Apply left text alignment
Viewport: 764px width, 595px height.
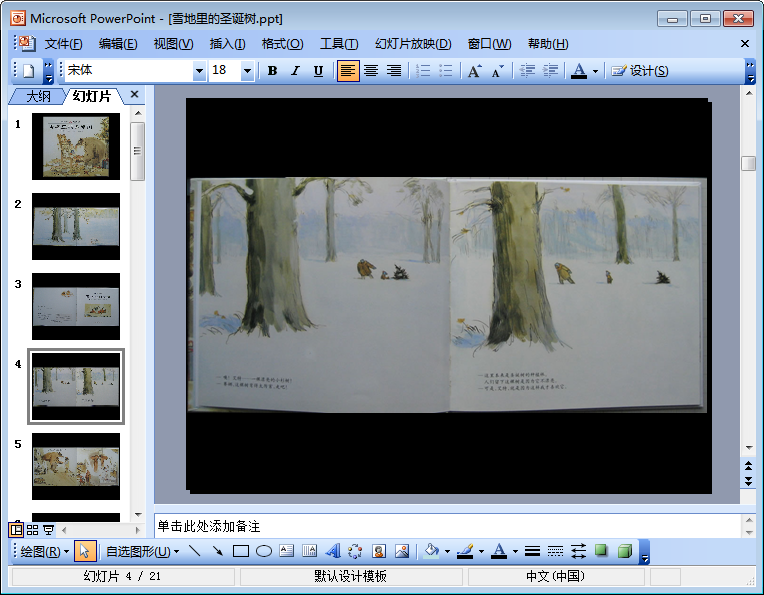coord(348,71)
